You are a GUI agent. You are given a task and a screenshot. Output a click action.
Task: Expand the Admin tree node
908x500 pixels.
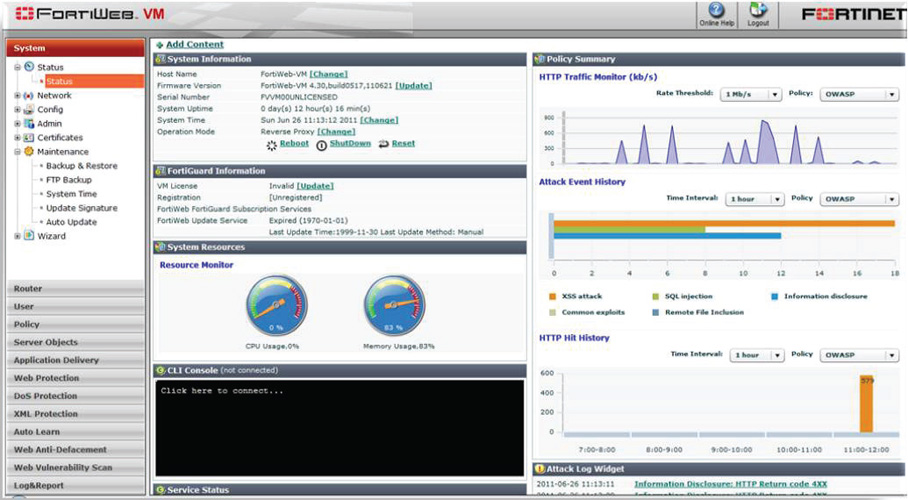[17, 123]
